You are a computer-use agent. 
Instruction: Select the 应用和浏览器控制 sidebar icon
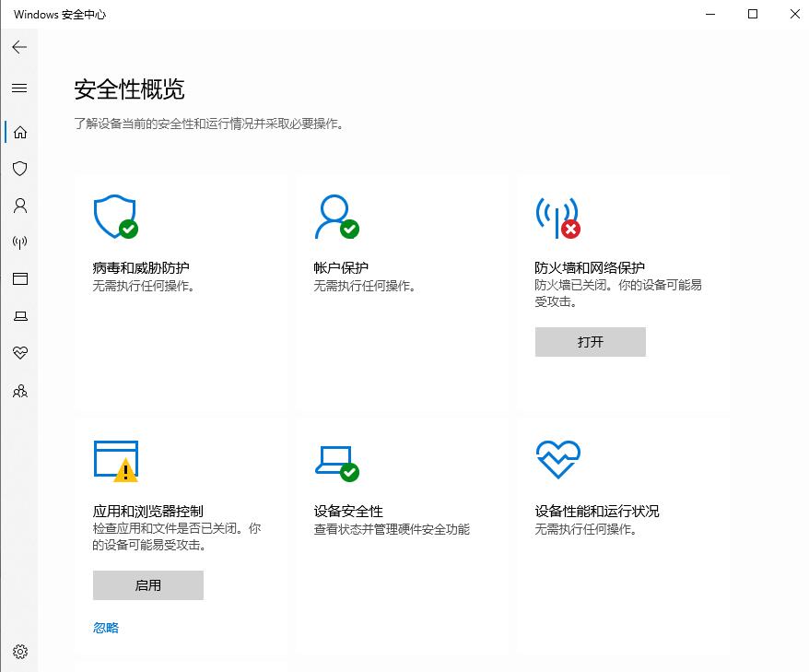(x=19, y=279)
